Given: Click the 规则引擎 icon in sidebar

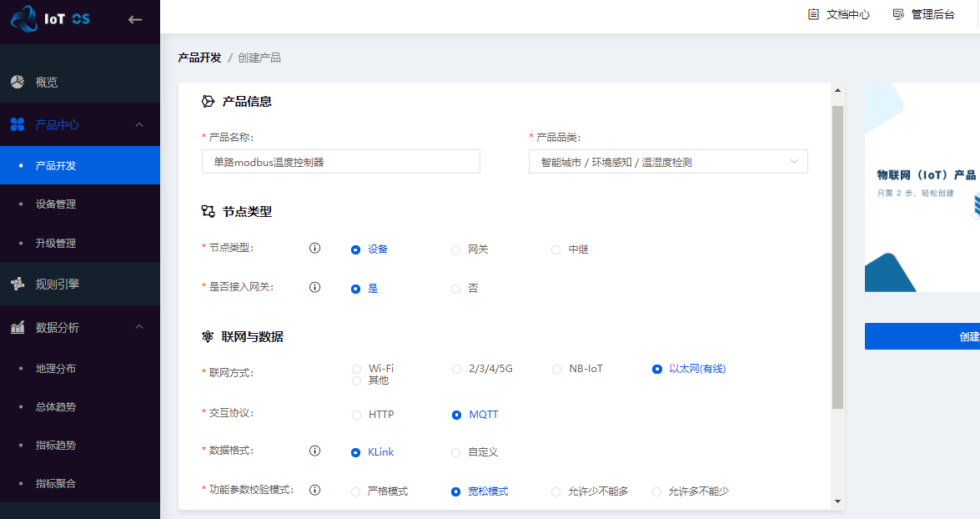Looking at the screenshot, I should [x=18, y=284].
